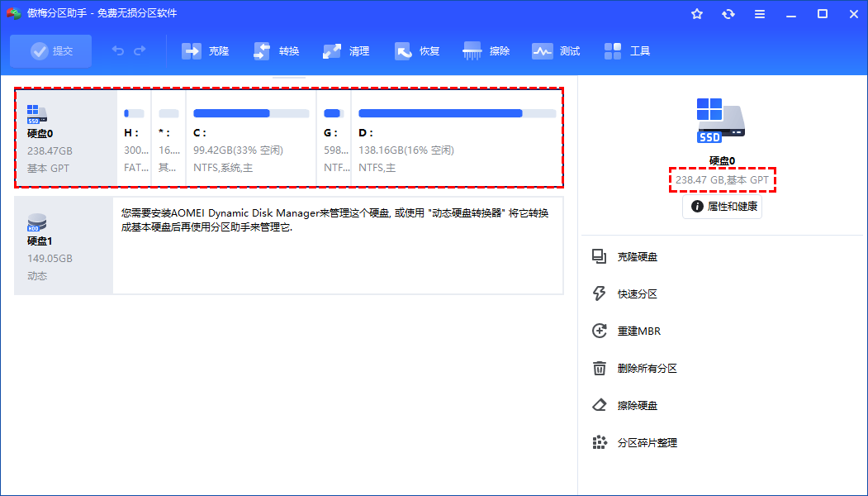Click the 提交 (Submit) button

click(51, 51)
